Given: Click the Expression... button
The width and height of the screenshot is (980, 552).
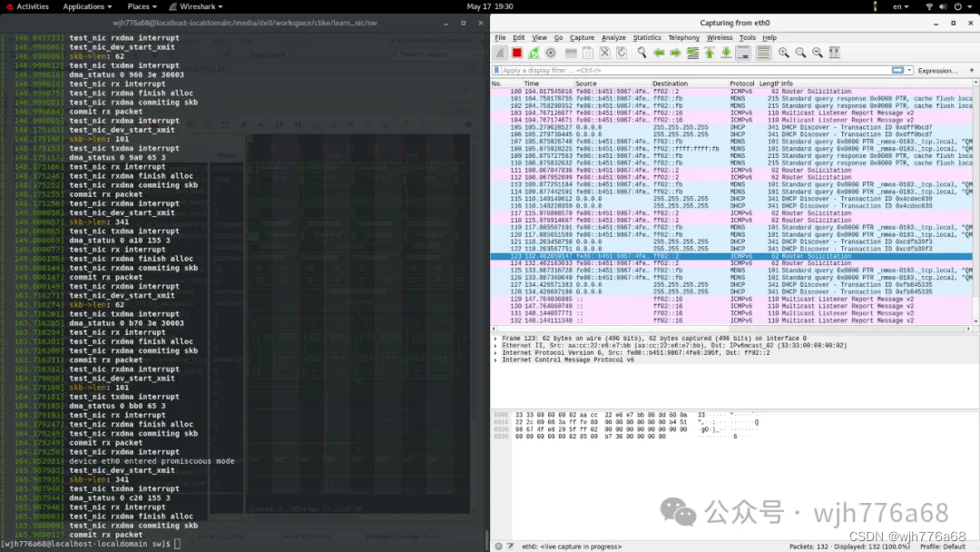Looking at the screenshot, I should click(x=937, y=71).
